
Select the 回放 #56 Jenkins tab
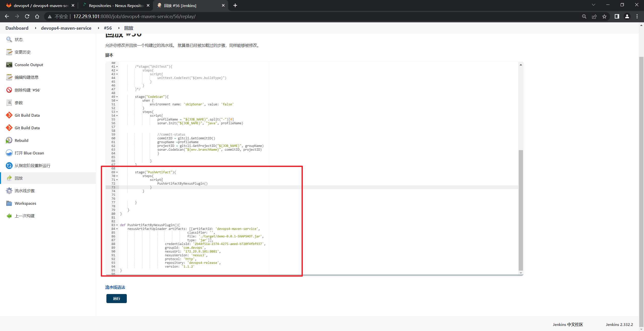pyautogui.click(x=190, y=6)
